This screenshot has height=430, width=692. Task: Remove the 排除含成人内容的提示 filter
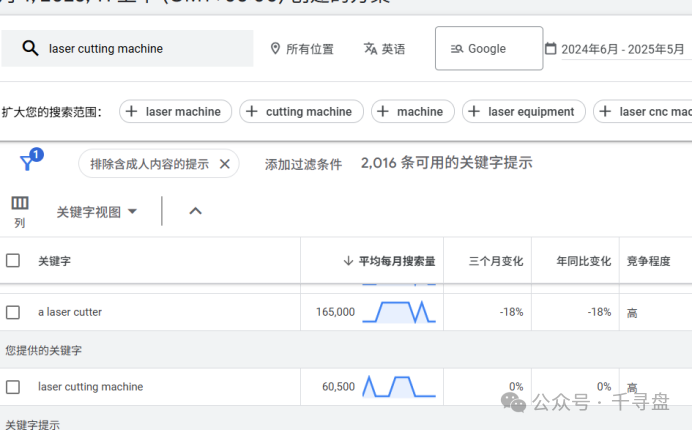pyautogui.click(x=225, y=164)
